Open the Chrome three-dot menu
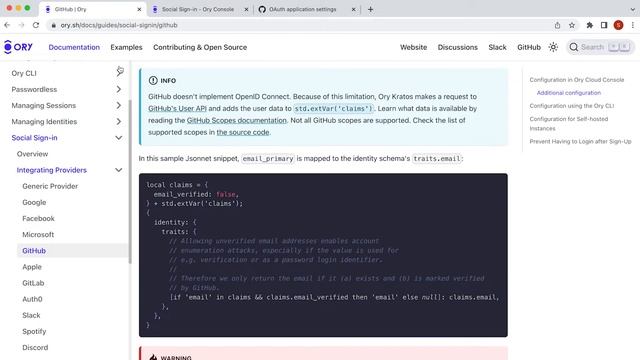 click(x=633, y=25)
